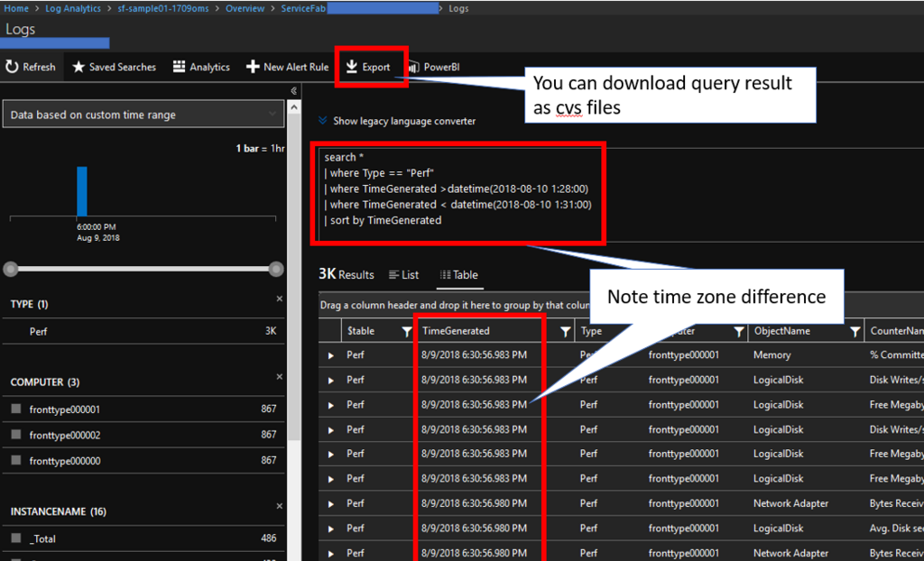Expand the Memory row in results table

(330, 356)
